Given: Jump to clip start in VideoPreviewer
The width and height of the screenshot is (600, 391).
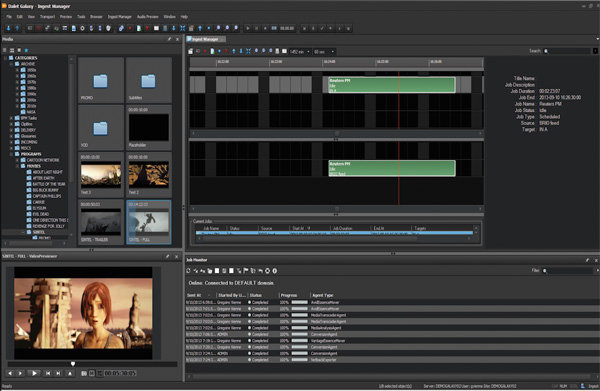Looking at the screenshot, I should click(x=48, y=373).
